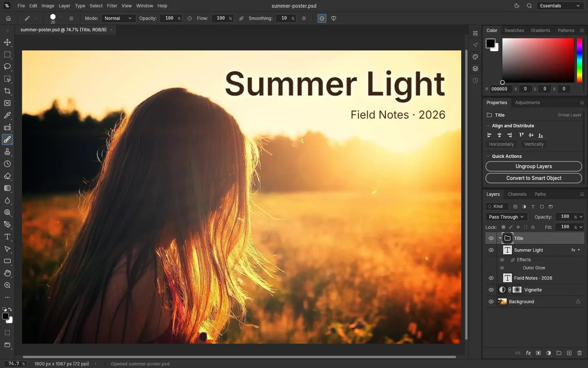Select the Eyedropper tool
Viewport: 588px width, 368px height.
coord(7,115)
